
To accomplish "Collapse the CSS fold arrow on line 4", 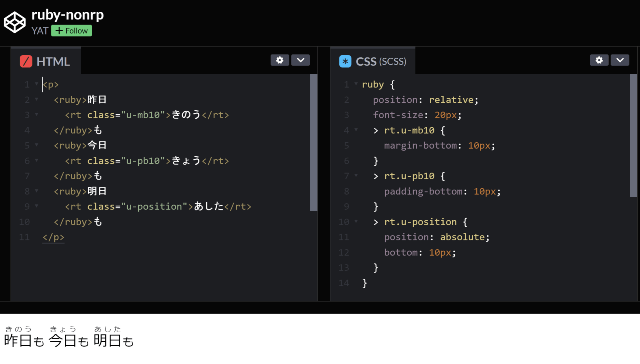I will (x=356, y=130).
